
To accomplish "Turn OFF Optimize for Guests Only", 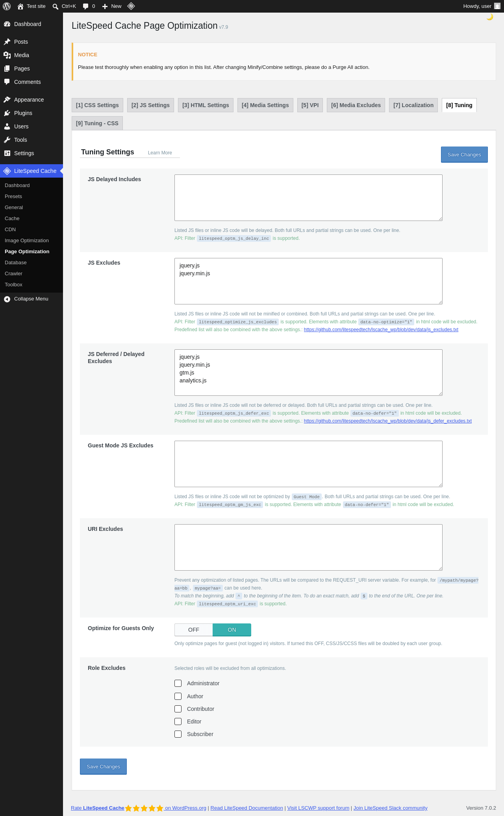I will point(194,630).
